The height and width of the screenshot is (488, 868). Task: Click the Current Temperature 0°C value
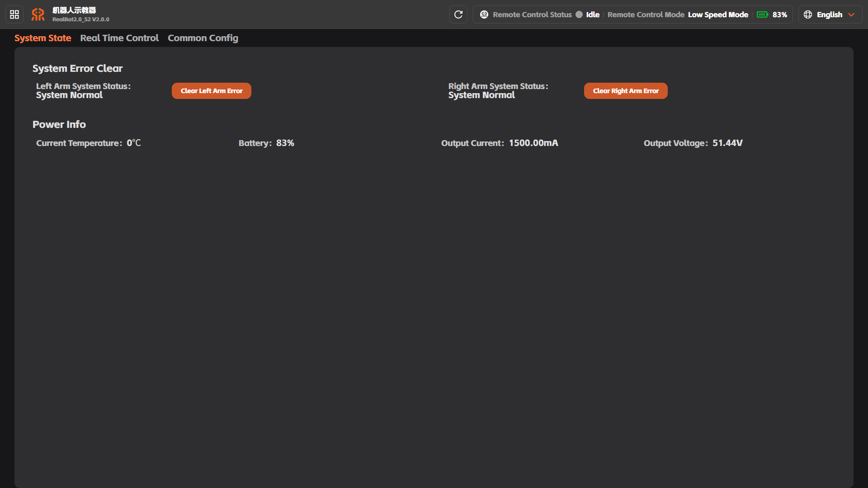134,143
